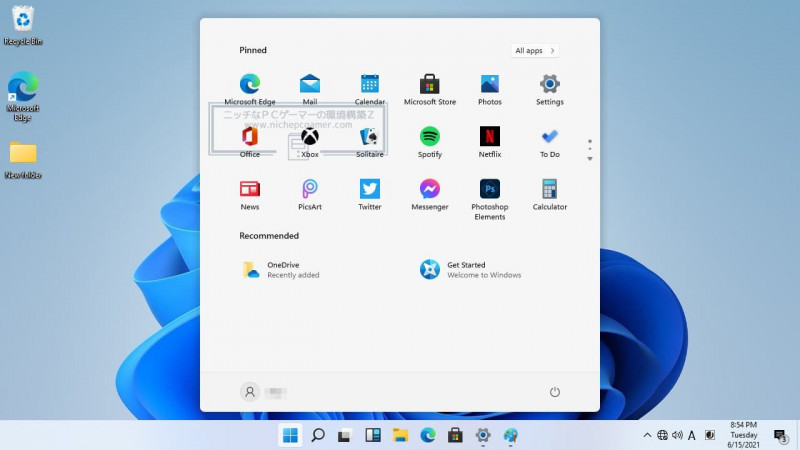The width and height of the screenshot is (800, 450).
Task: Click the All apps button
Action: click(x=535, y=51)
